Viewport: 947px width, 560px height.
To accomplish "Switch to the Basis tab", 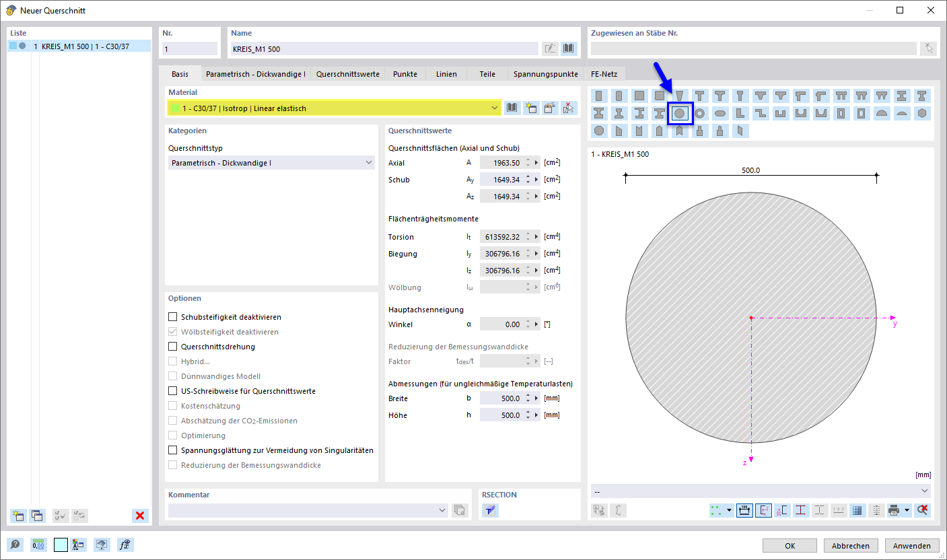I will [180, 74].
